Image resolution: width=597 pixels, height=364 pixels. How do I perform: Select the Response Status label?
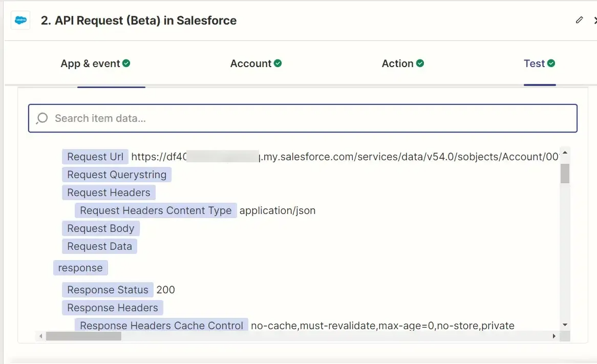(108, 290)
